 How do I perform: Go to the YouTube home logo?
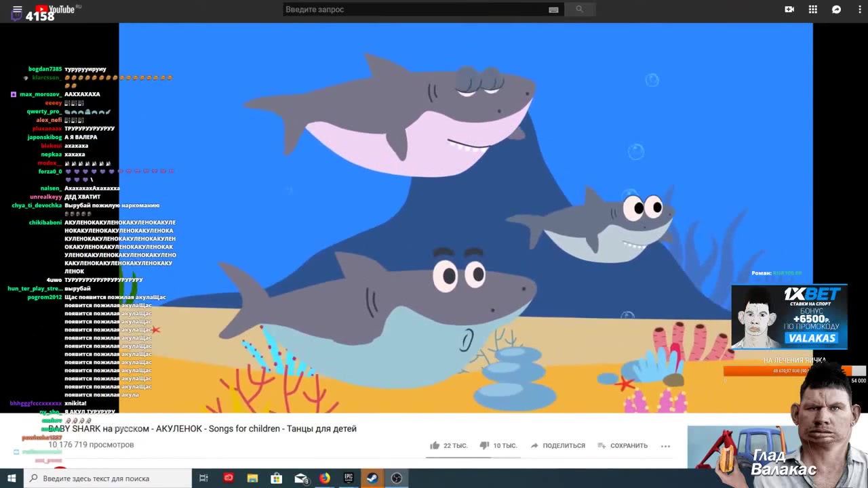pyautogui.click(x=57, y=9)
